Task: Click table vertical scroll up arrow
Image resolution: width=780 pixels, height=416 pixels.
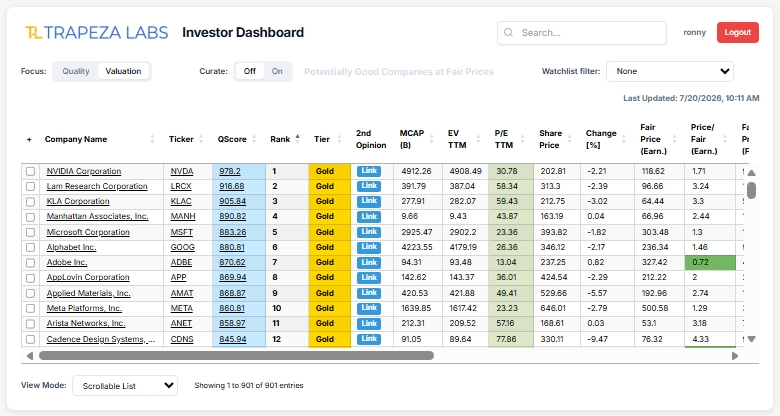Action: 752,173
